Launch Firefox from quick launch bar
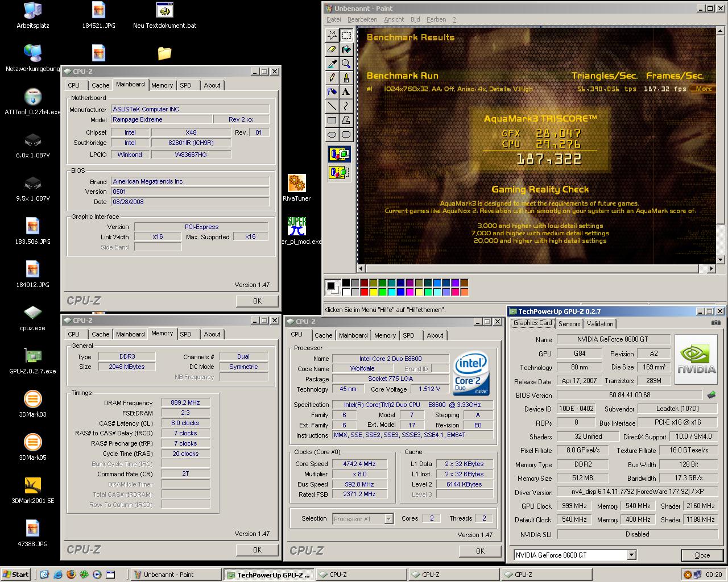Screen dimensions: 728x582 coord(71,575)
